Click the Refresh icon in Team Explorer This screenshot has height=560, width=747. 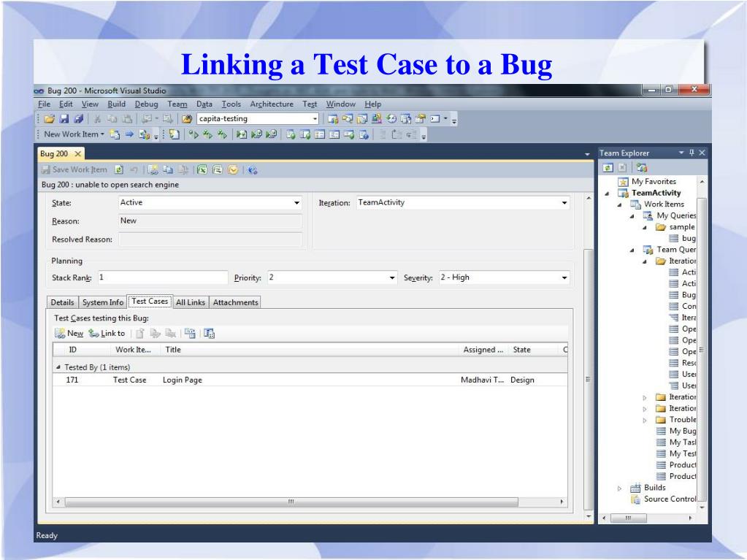point(608,168)
